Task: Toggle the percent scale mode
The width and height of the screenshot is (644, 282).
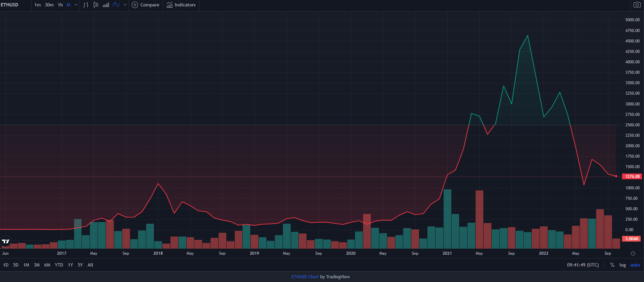Action: coord(612,265)
